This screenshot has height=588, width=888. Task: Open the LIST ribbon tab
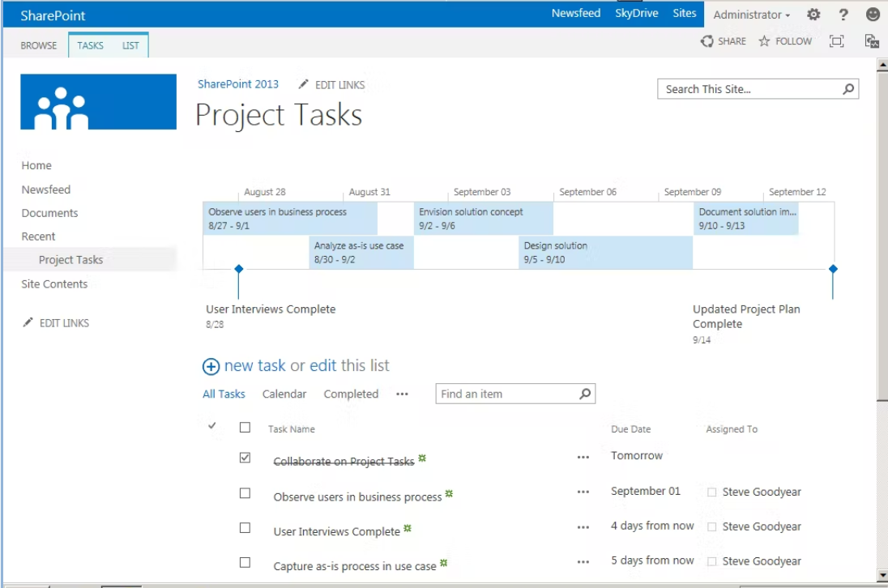[130, 45]
